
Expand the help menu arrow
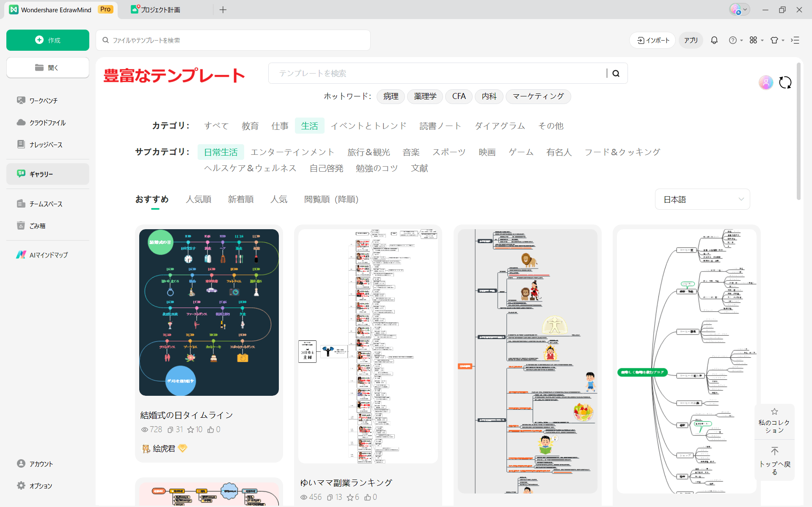741,40
